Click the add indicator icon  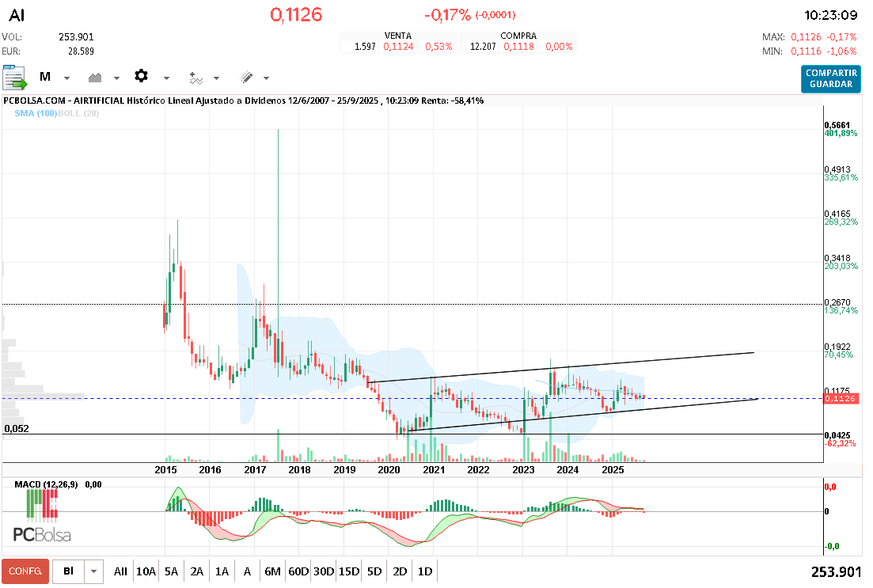(x=195, y=78)
